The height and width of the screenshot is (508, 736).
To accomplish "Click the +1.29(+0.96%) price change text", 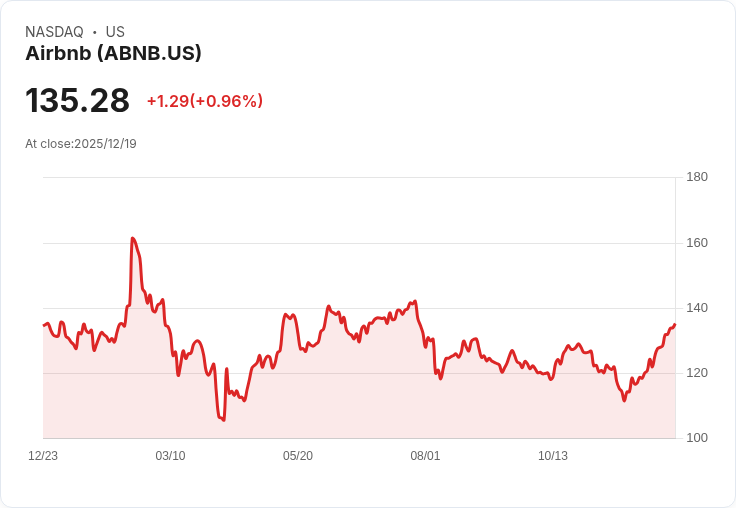I will [205, 101].
